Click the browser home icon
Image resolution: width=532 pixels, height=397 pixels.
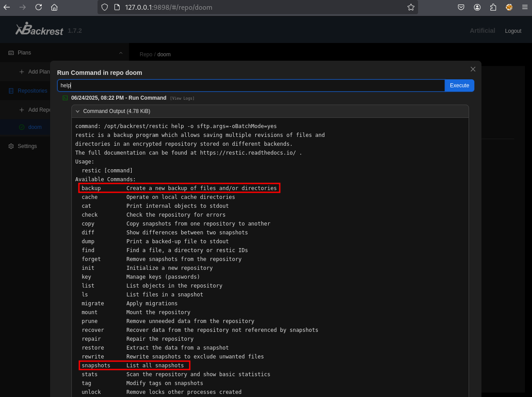pyautogui.click(x=54, y=7)
